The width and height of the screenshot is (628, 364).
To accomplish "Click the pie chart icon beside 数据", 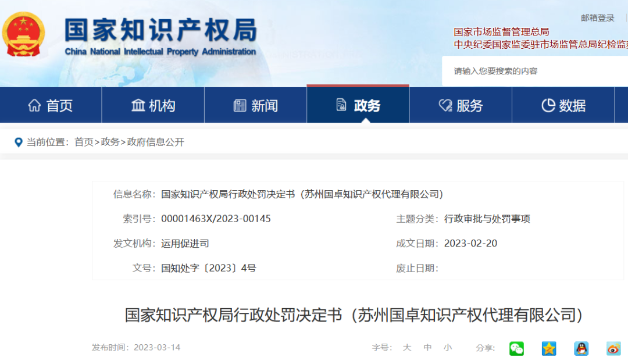I will tap(548, 105).
